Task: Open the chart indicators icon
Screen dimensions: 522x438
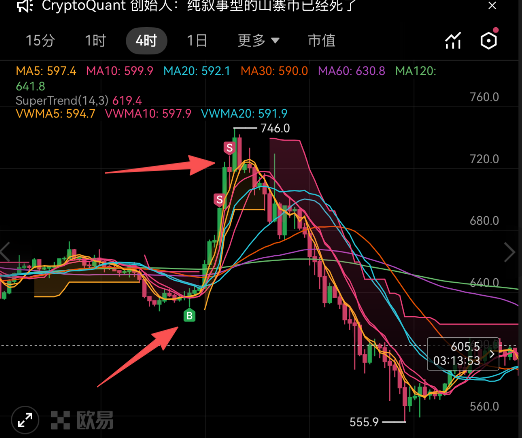Action: pos(453,41)
